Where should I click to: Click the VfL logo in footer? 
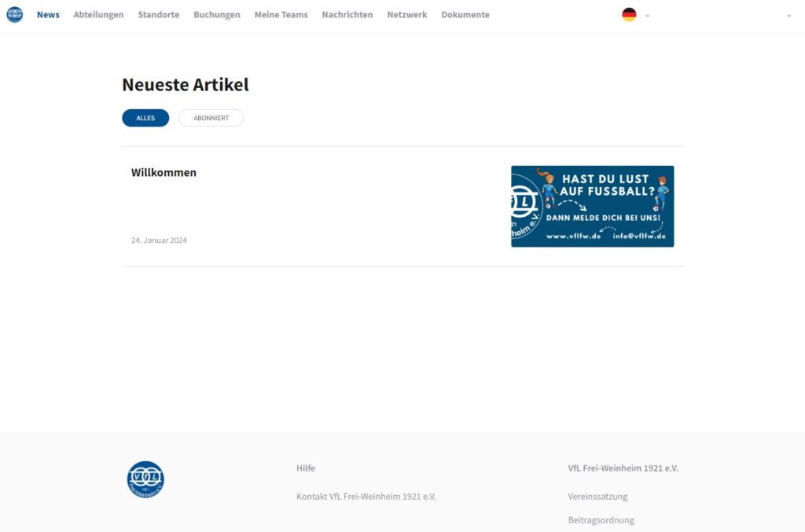pyautogui.click(x=145, y=479)
